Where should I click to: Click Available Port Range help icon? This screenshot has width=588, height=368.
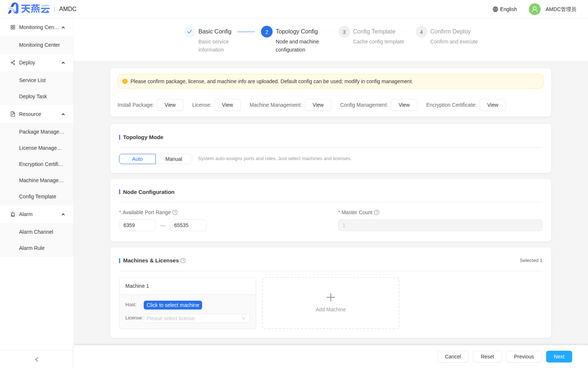tap(175, 212)
